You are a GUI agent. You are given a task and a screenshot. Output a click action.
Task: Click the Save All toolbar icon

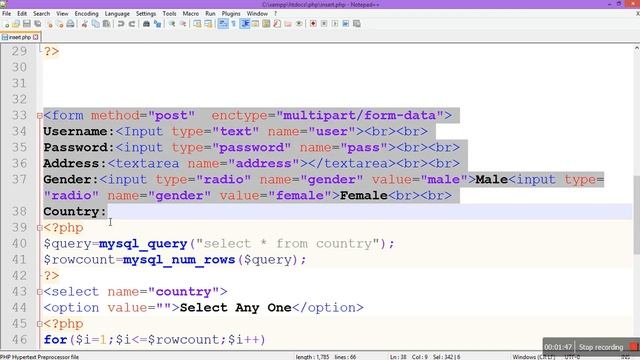pos(38,24)
